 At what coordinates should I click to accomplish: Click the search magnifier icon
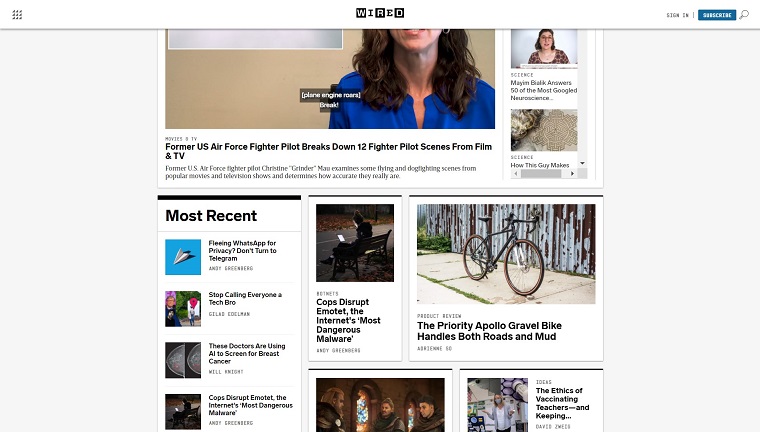(x=744, y=15)
